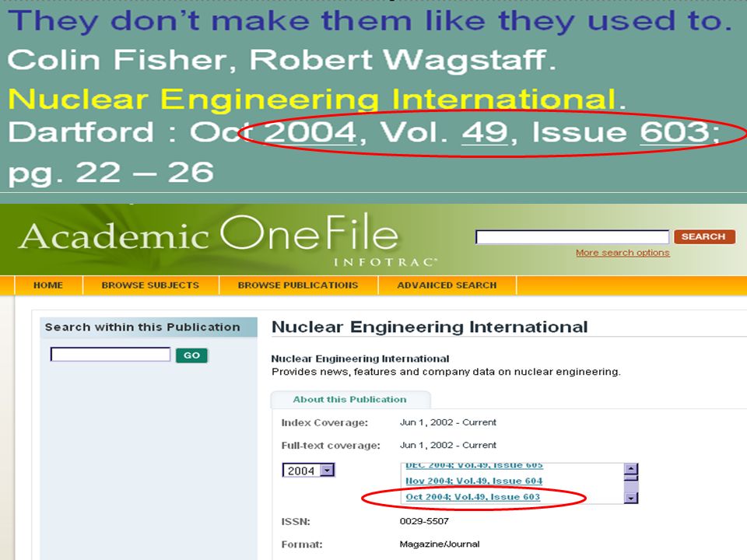Image resolution: width=747 pixels, height=560 pixels.
Task: Click ISSN value 0029-5507
Action: pos(424,521)
